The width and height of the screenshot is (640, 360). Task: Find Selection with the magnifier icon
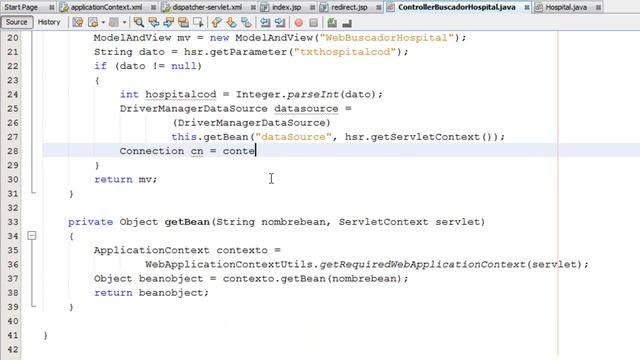139,22
